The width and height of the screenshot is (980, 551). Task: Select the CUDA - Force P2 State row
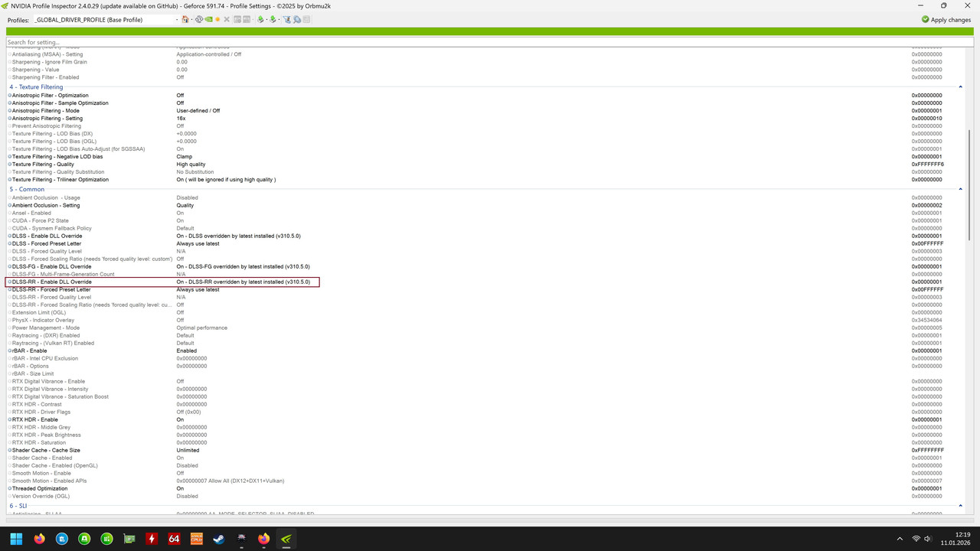coord(486,220)
